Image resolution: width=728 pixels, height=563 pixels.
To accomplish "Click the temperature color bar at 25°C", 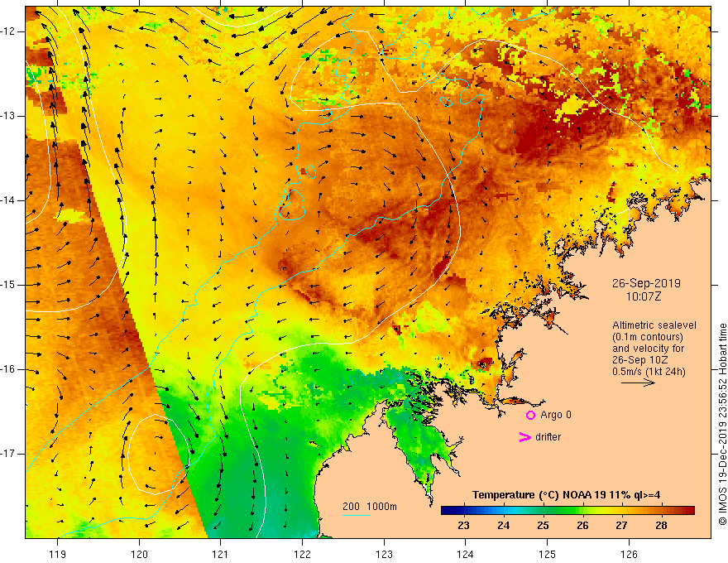I will click(x=543, y=511).
